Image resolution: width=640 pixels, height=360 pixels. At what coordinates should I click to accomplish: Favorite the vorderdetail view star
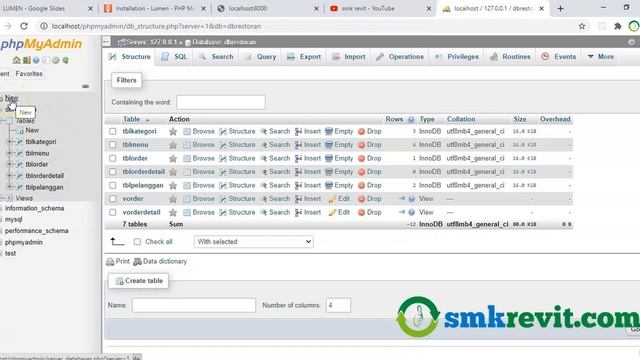173,212
